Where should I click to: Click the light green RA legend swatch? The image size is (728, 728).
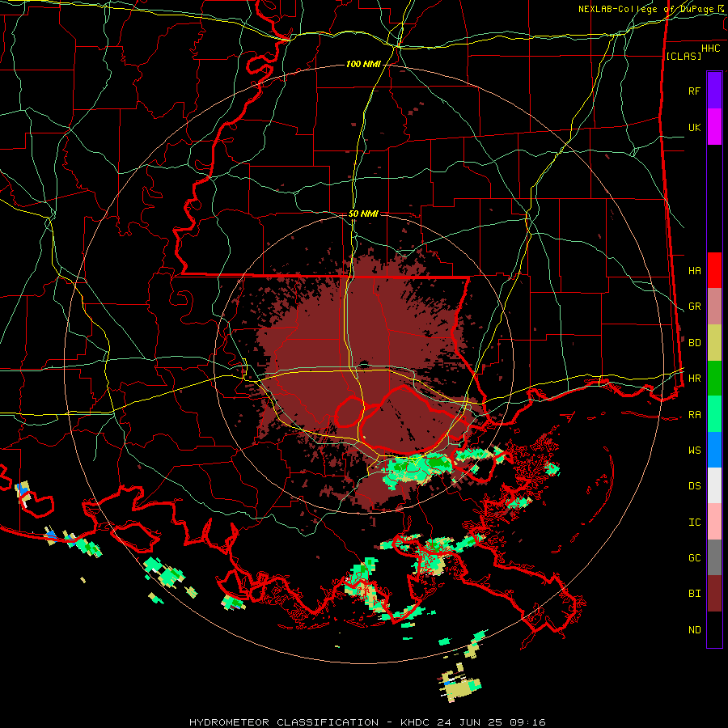pos(714,414)
